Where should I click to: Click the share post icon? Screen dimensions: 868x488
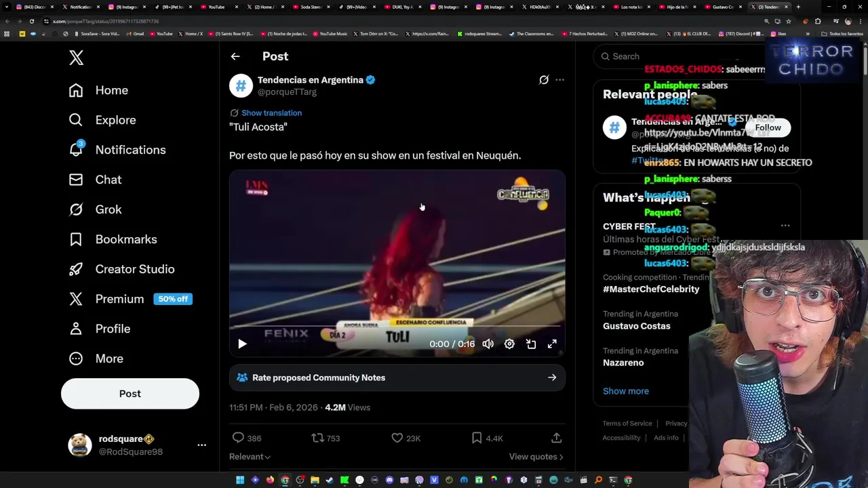point(556,438)
